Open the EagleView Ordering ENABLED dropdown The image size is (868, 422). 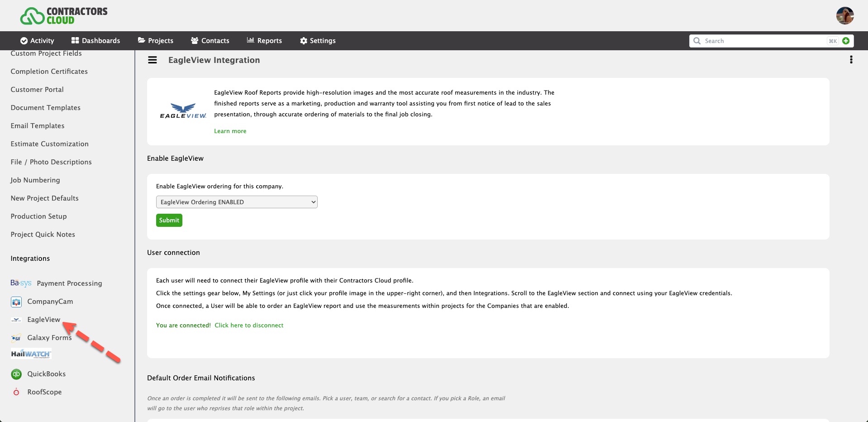tap(237, 202)
